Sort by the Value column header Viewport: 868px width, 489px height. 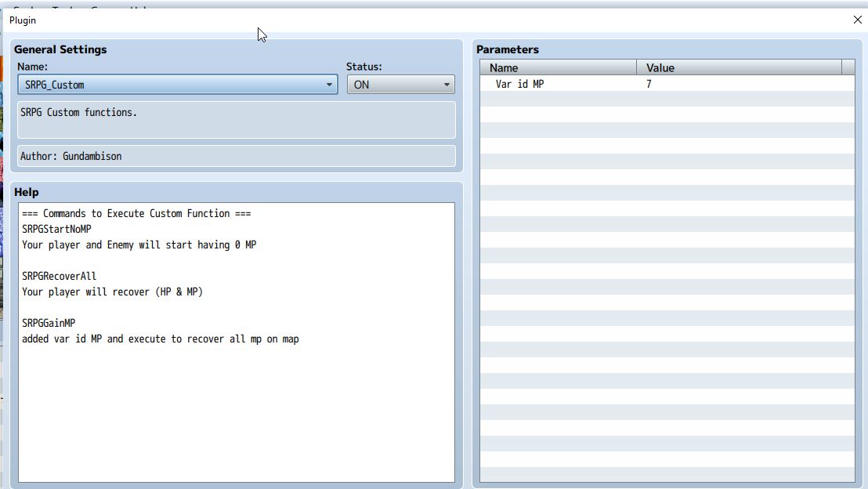point(739,67)
